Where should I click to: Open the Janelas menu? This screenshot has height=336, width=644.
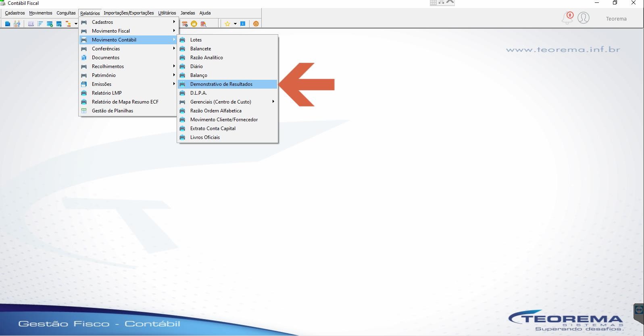188,13
